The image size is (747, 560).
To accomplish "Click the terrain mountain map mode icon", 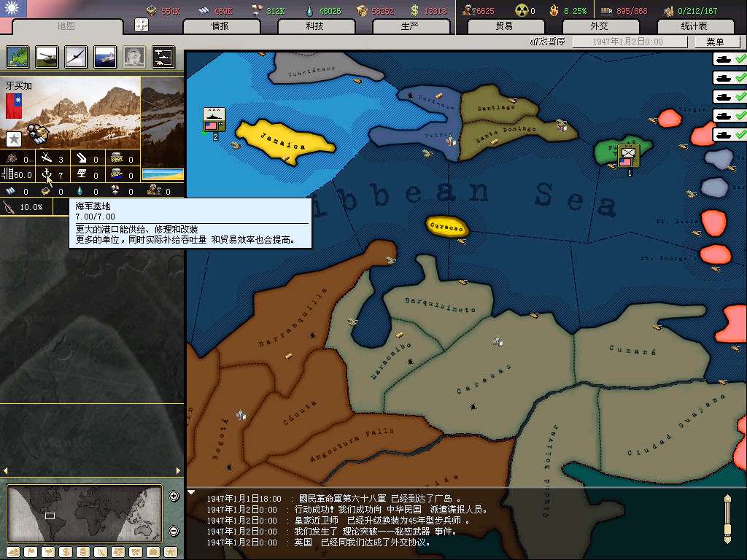I will [13, 551].
